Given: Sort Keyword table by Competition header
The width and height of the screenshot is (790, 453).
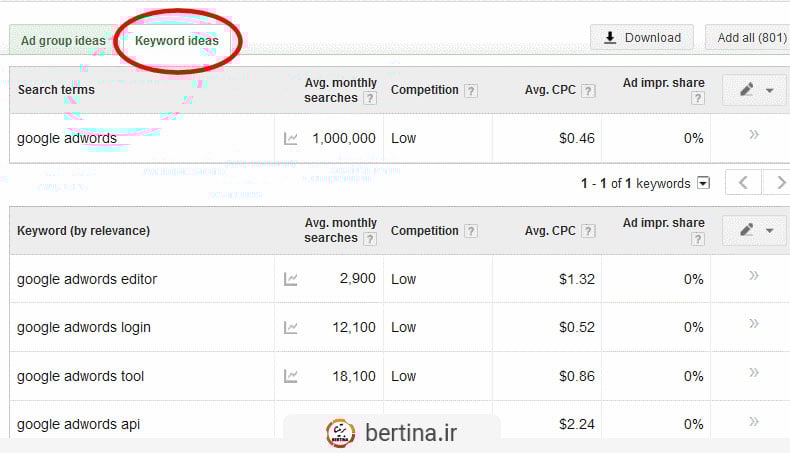Looking at the screenshot, I should pyautogui.click(x=425, y=231).
